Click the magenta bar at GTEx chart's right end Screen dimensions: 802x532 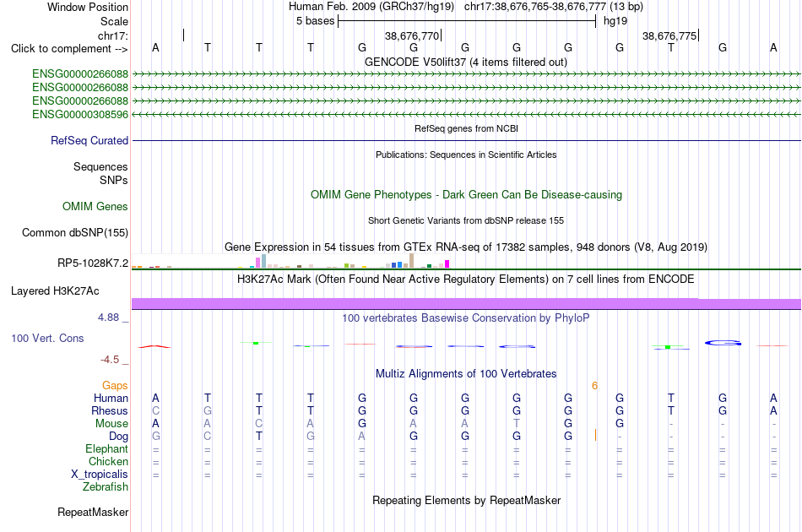point(447,264)
